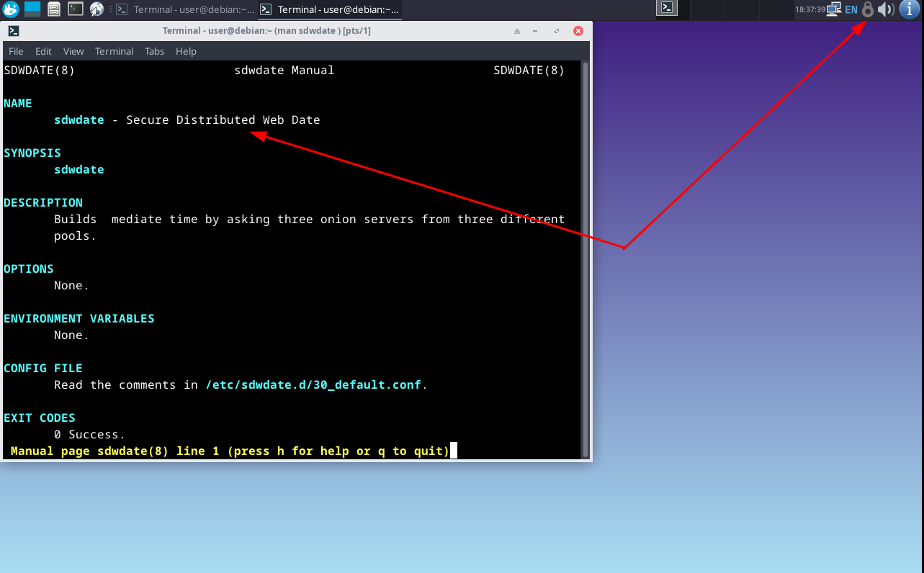The height and width of the screenshot is (573, 924).
Task: Click the 'sdwdate Manual' header text
Action: pyautogui.click(x=284, y=71)
